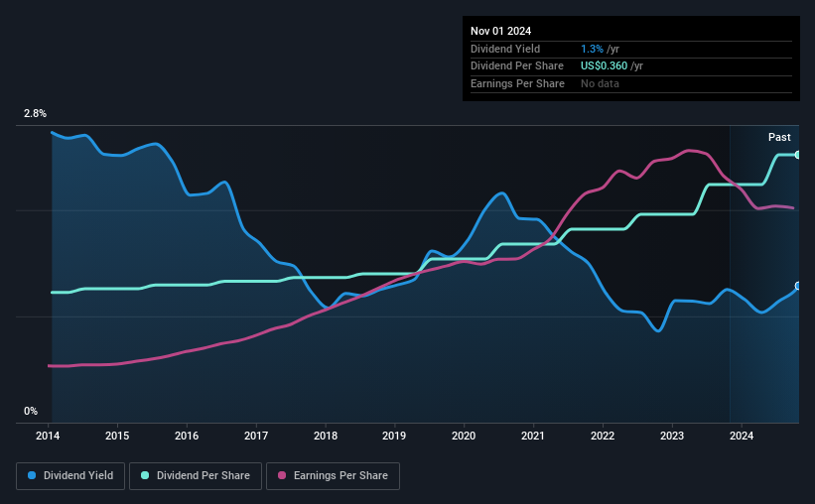Click the 2024 x-axis label
This screenshot has height=504, width=815.
click(742, 436)
